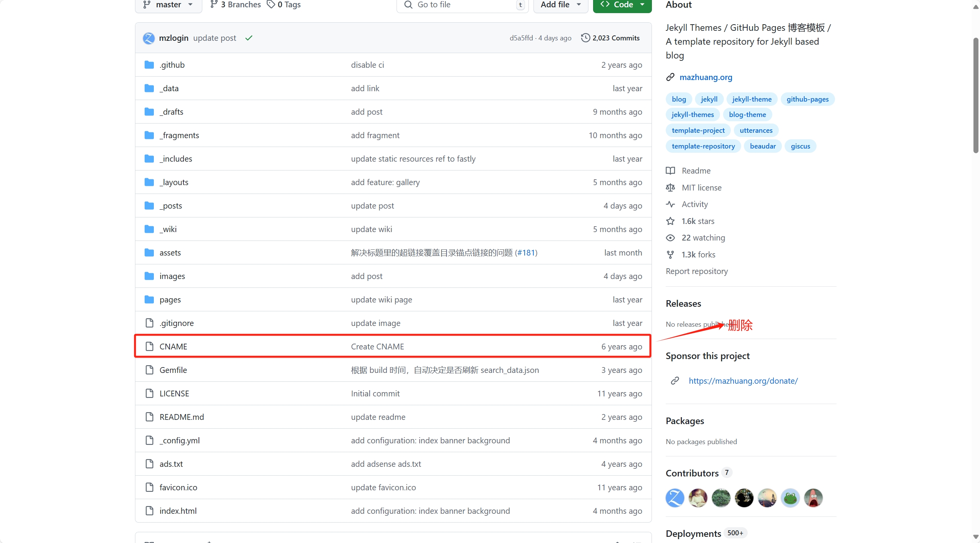This screenshot has height=543, width=980.
Task: Click the Go to file search field
Action: click(462, 5)
